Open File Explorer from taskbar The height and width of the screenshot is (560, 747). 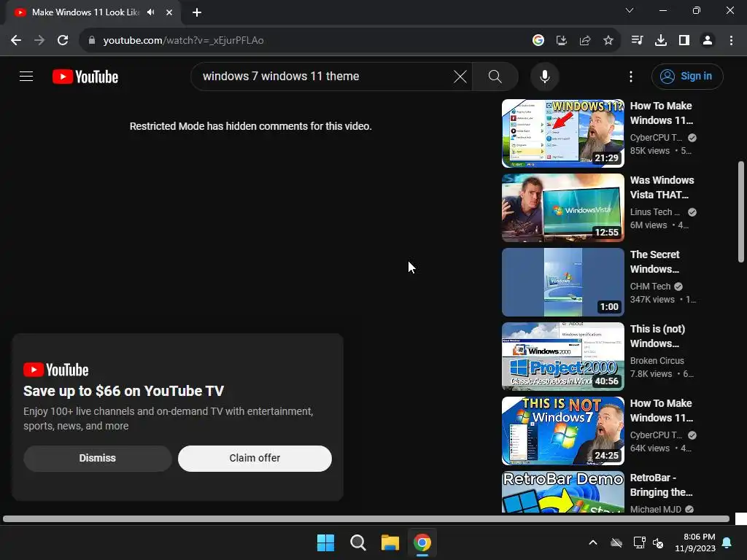click(390, 542)
